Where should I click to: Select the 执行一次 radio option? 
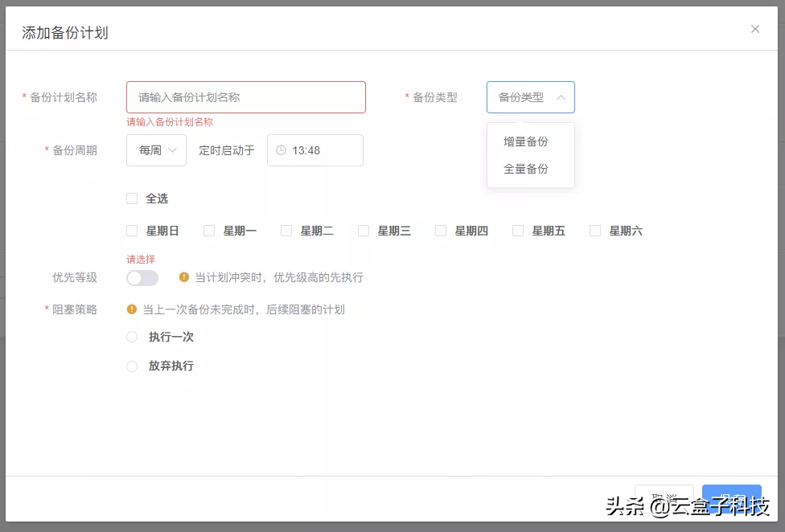coord(131,338)
